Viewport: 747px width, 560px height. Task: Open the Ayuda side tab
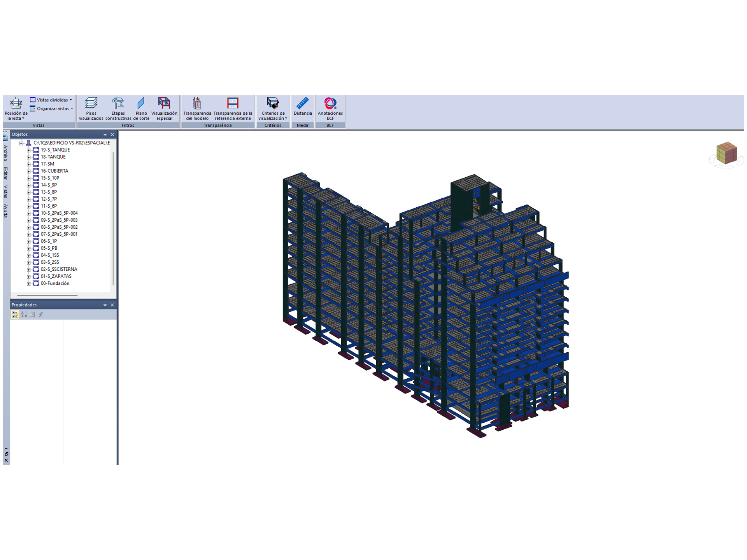(x=5, y=210)
